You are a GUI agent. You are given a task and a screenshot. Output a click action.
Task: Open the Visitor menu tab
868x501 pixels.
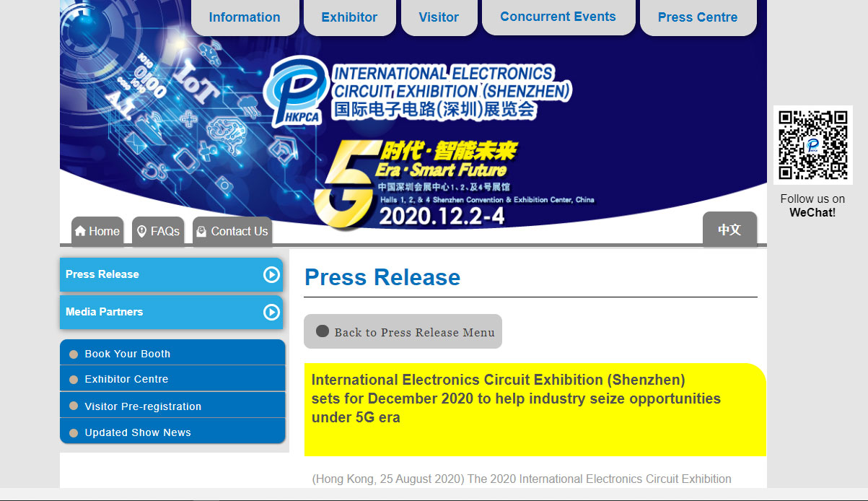(439, 17)
